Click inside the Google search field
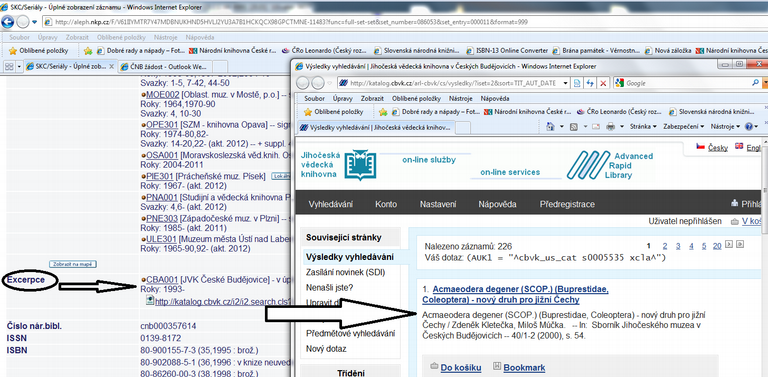Screen dimensions: 768x377 tap(687, 83)
